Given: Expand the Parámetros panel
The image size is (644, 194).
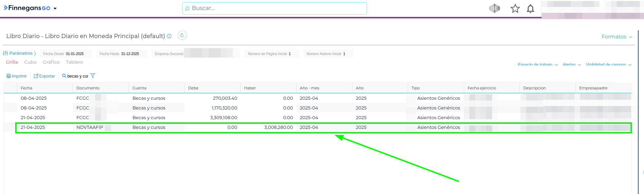Looking at the screenshot, I should 20,53.
